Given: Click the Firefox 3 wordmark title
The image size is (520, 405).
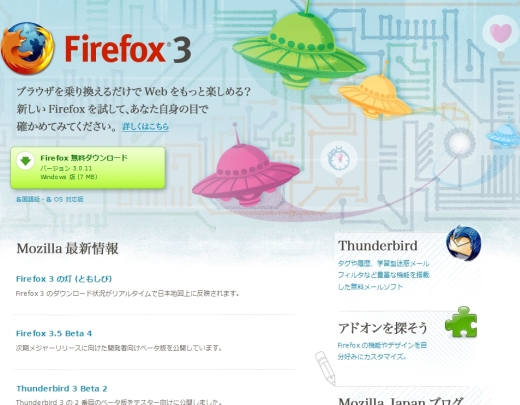Looking at the screenshot, I should point(128,49).
